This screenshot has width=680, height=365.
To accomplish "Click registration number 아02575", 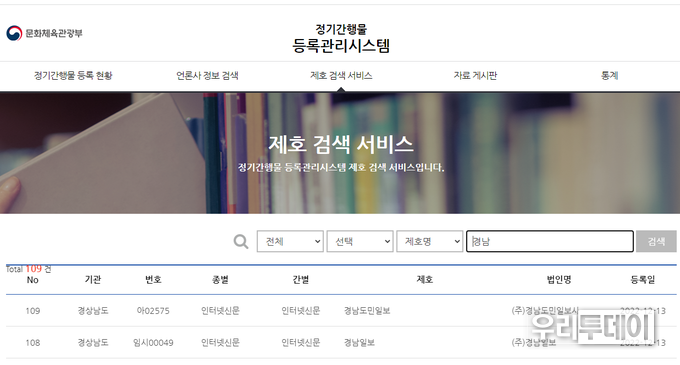I will click(153, 311).
